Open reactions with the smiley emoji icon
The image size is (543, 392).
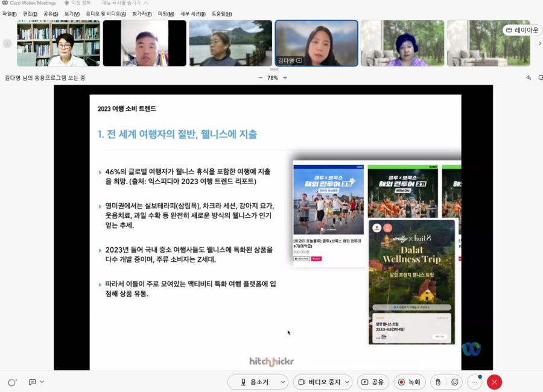click(x=456, y=382)
